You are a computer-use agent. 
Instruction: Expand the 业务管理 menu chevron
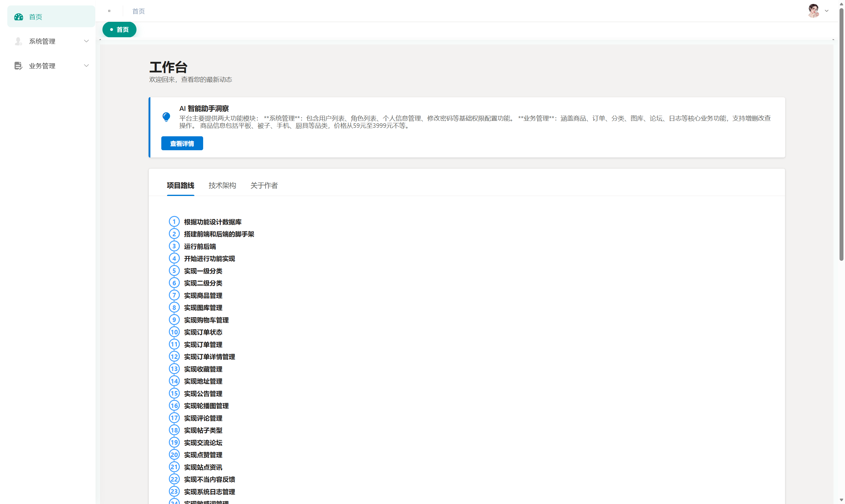86,65
